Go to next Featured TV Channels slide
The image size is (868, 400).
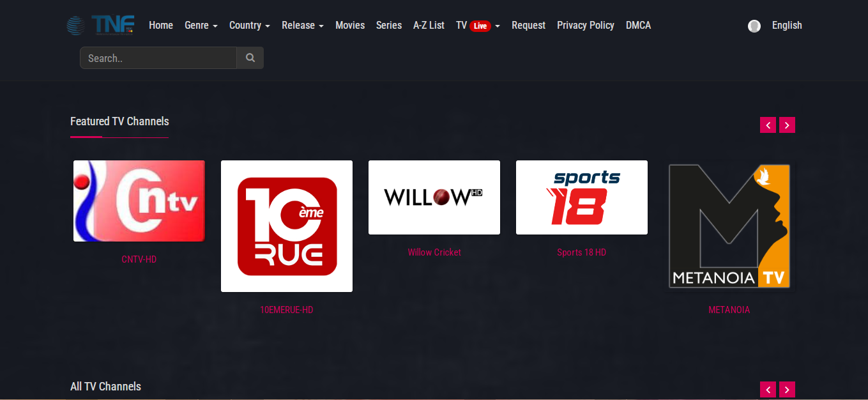tap(787, 125)
